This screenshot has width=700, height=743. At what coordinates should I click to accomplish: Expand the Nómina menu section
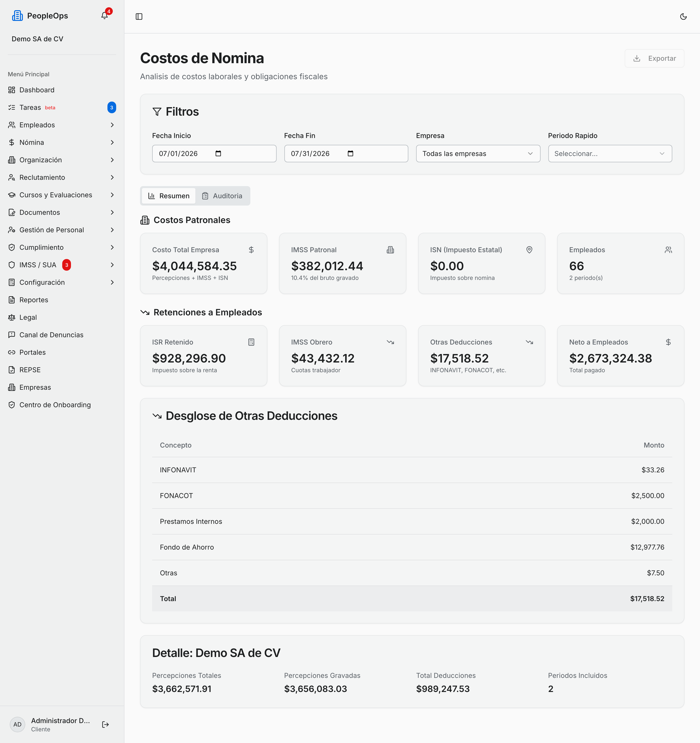tap(62, 142)
